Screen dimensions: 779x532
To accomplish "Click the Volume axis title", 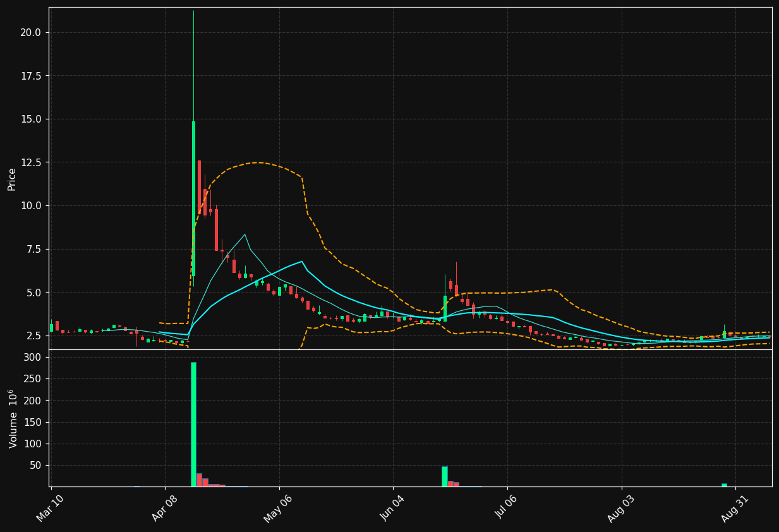I will [12, 418].
